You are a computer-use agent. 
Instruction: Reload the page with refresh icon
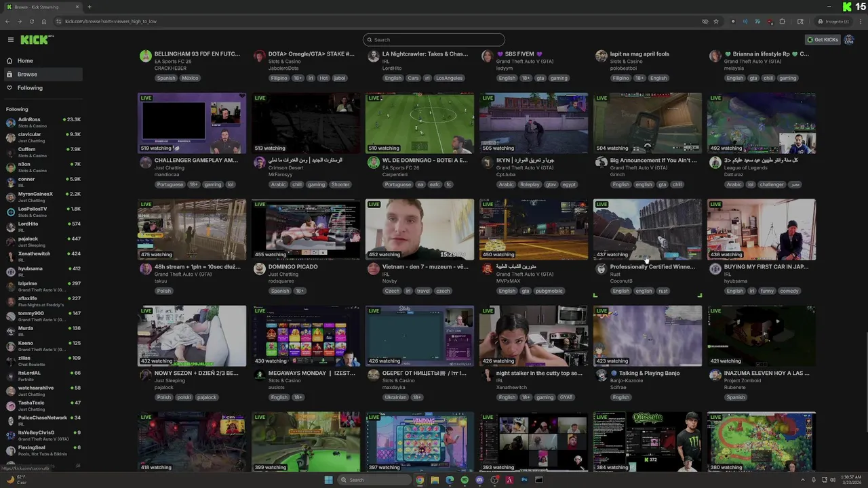(31, 21)
